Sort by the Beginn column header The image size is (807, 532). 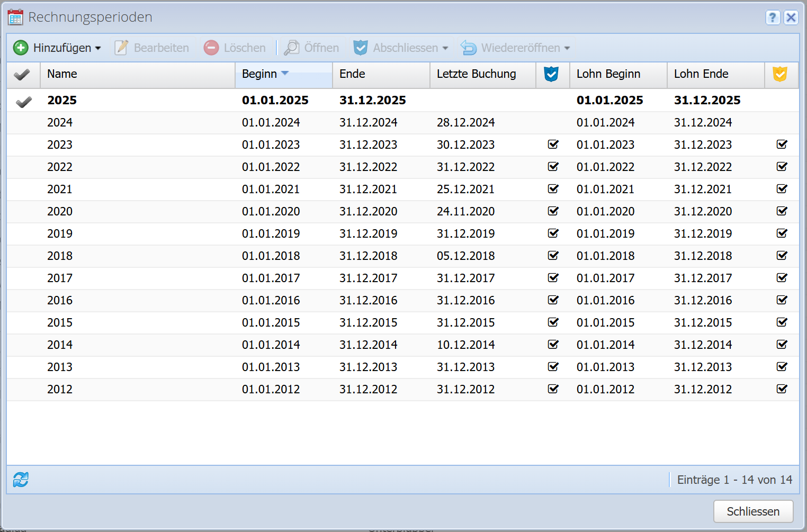(259, 74)
